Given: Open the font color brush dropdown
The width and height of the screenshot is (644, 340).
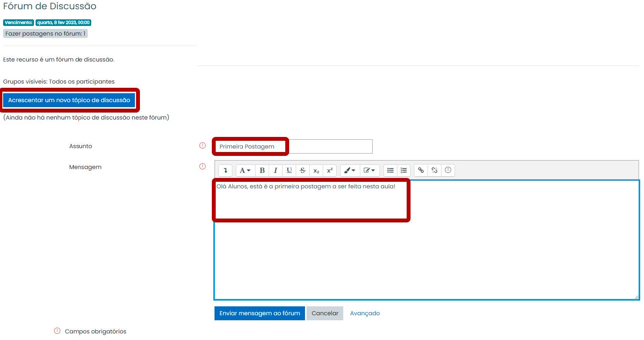Looking at the screenshot, I should click(350, 170).
